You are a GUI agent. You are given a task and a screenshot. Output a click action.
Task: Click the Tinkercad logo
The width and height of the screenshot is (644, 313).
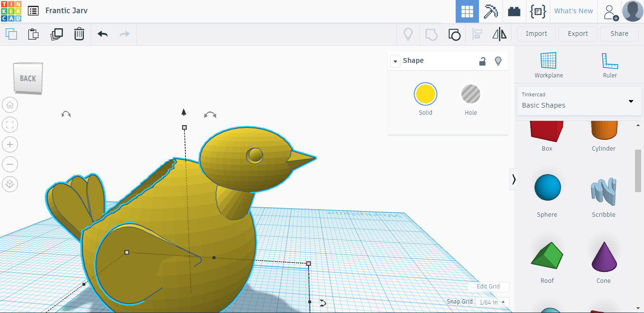click(x=11, y=11)
